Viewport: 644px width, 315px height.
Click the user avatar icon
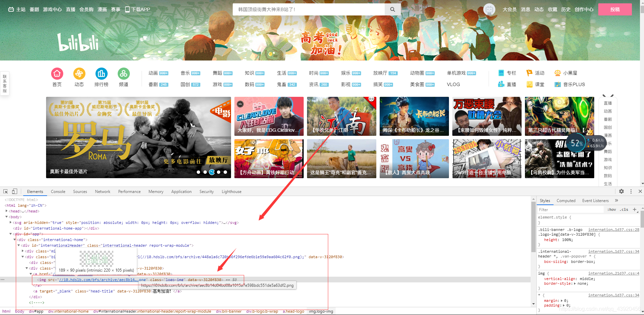point(489,9)
